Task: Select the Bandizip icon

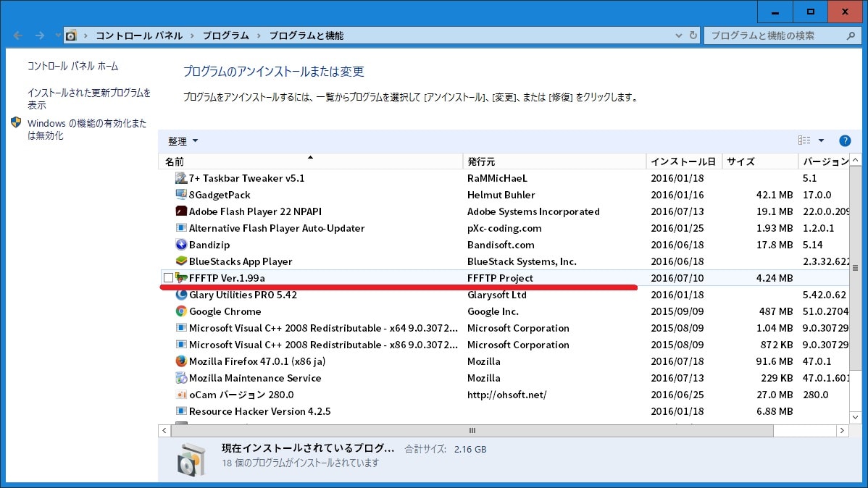Action: point(181,244)
